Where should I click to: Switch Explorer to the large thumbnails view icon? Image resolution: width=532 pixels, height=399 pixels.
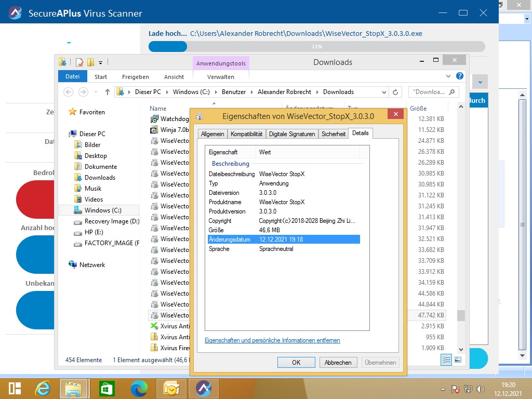click(458, 360)
